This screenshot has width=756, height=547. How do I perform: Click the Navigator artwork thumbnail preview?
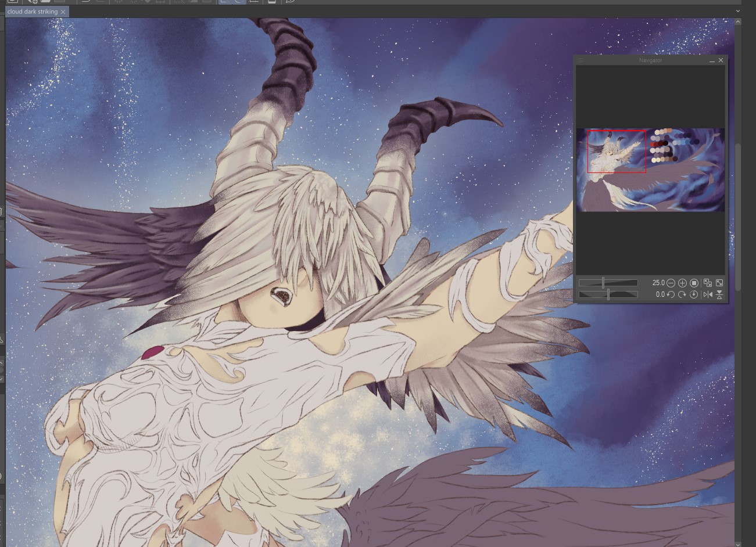pos(650,170)
